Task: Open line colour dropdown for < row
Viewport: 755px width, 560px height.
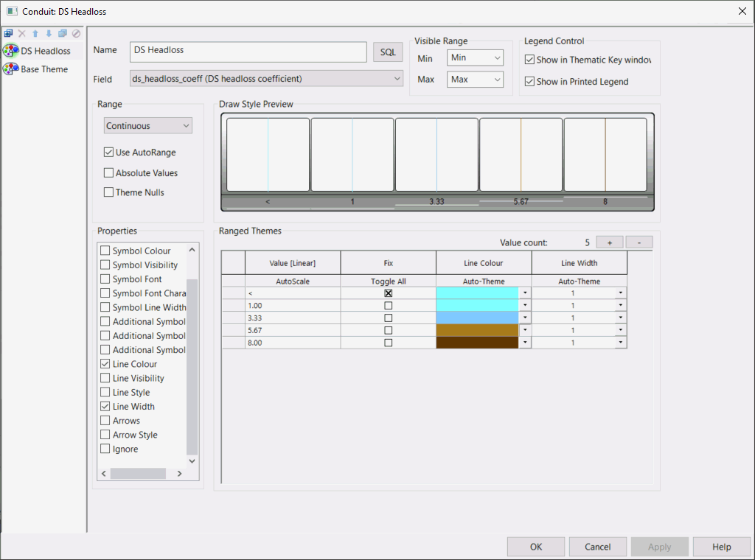Action: click(x=525, y=293)
